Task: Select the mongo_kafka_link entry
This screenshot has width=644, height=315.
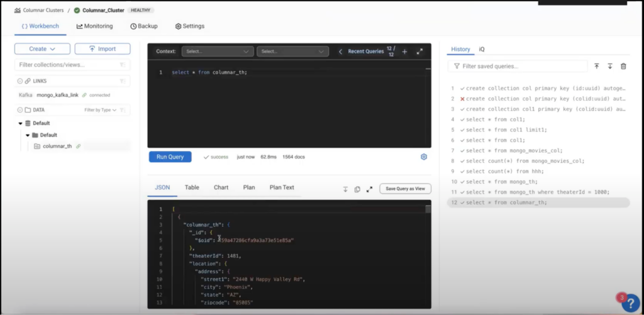Action: (58, 95)
